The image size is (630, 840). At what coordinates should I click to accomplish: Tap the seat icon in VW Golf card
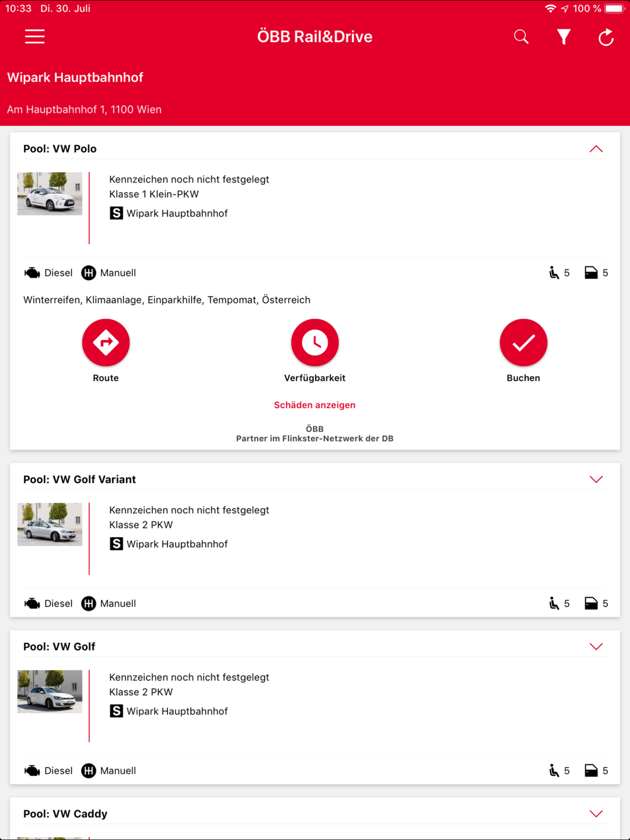click(x=554, y=771)
